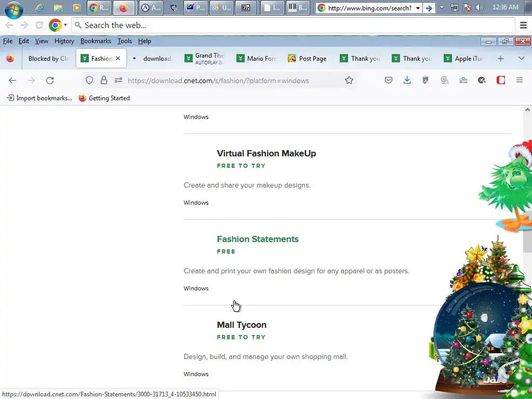532x399 pixels.
Task: Open the Tools menu
Action: point(125,41)
